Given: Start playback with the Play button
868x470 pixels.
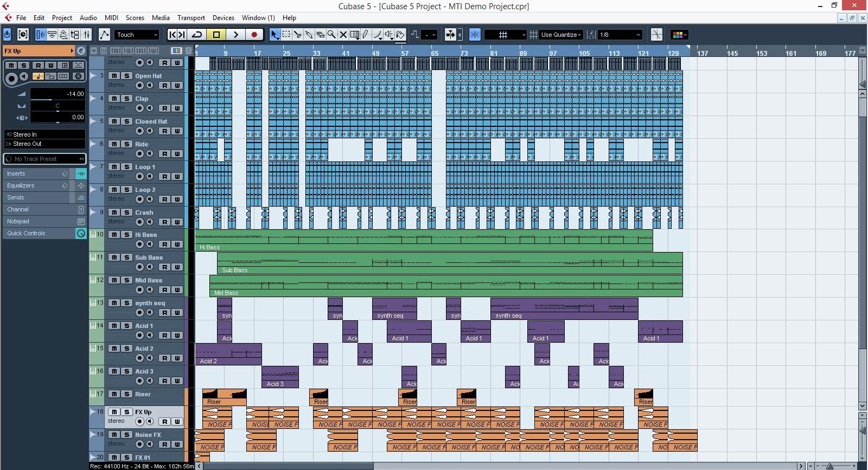Looking at the screenshot, I should pos(235,35).
